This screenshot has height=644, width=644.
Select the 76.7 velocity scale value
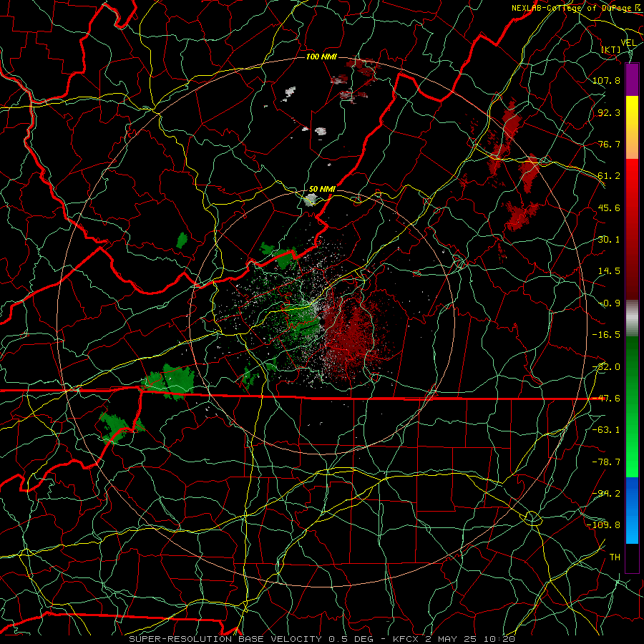[609, 144]
